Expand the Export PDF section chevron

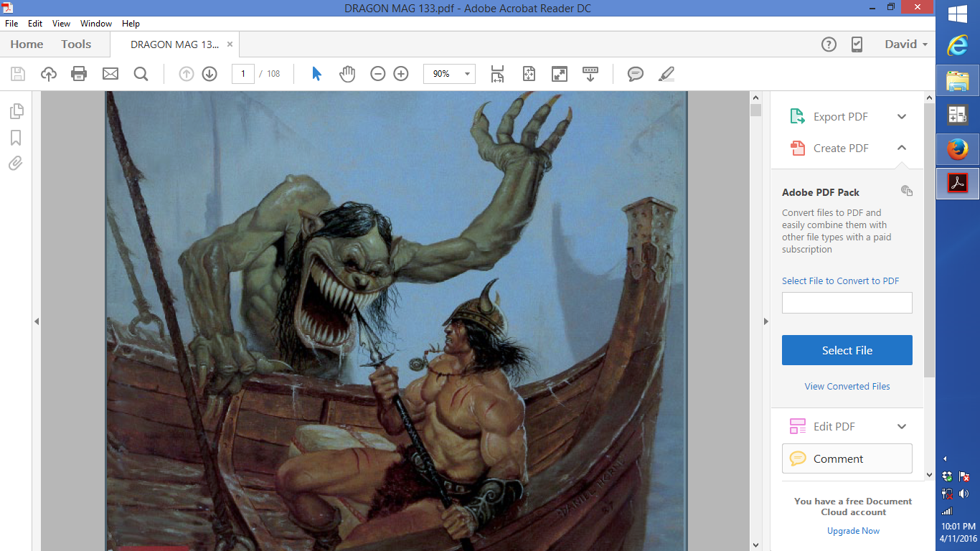click(902, 117)
